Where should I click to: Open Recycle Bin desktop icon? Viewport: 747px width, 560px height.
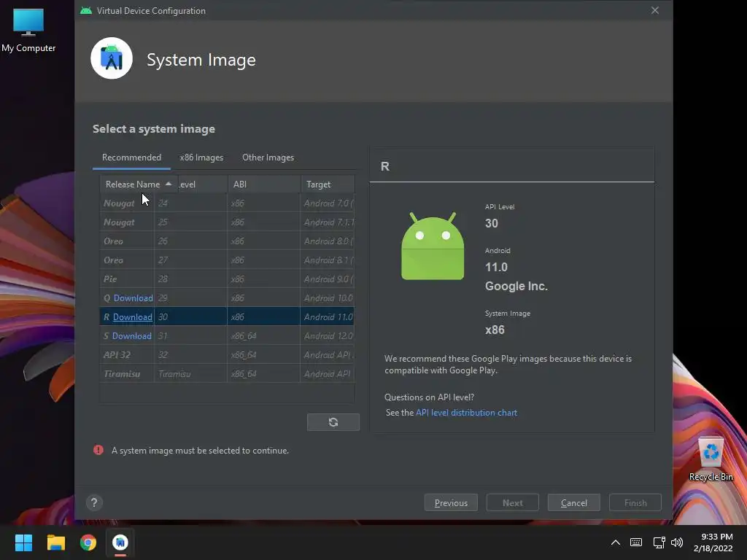point(711,459)
